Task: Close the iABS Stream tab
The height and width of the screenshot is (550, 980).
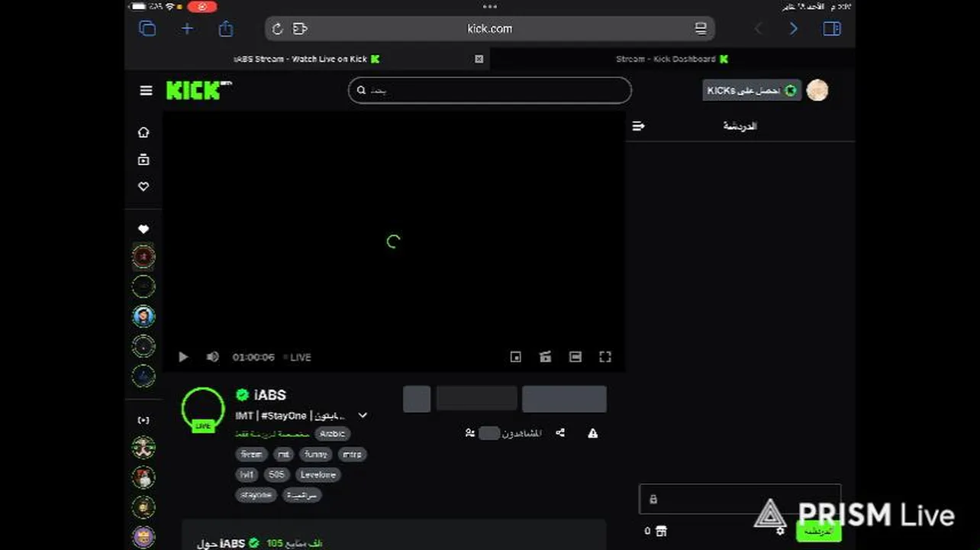Action: (479, 59)
